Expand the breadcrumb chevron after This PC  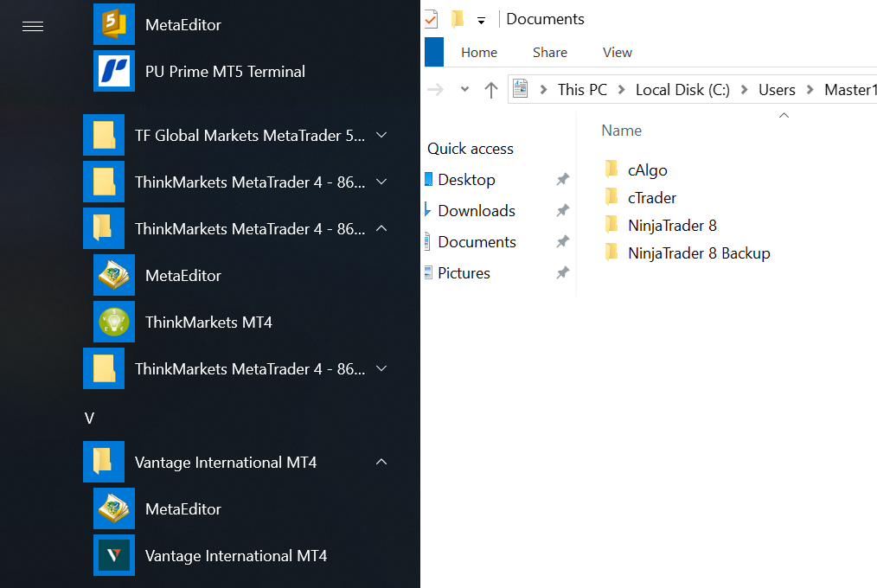click(621, 89)
